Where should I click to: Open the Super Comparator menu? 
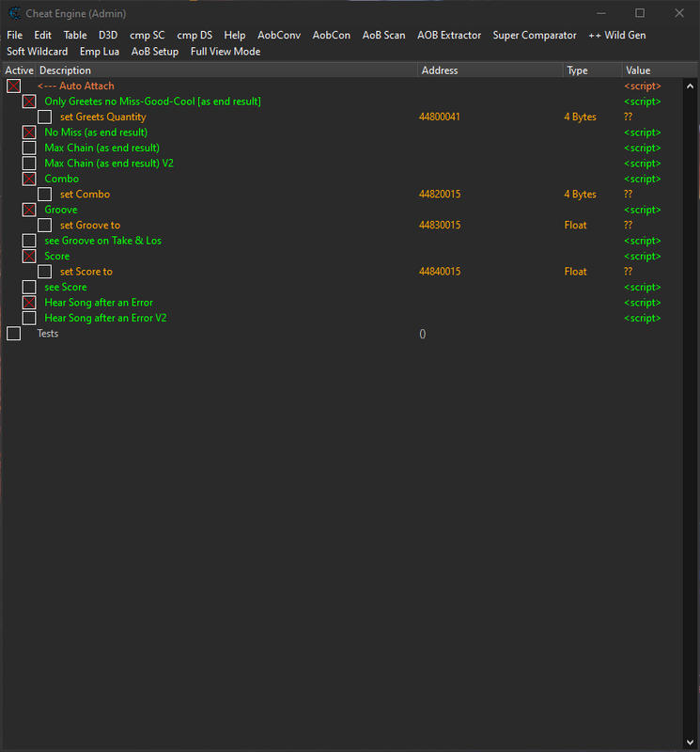pyautogui.click(x=535, y=35)
